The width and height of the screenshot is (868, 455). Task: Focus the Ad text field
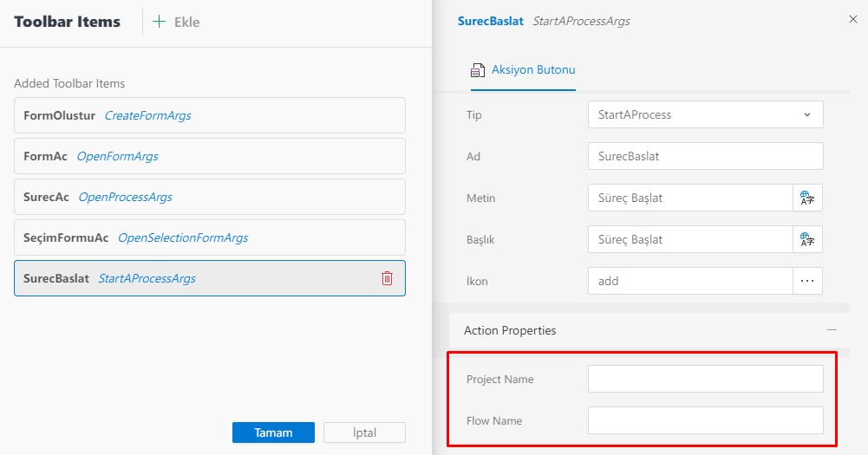705,156
